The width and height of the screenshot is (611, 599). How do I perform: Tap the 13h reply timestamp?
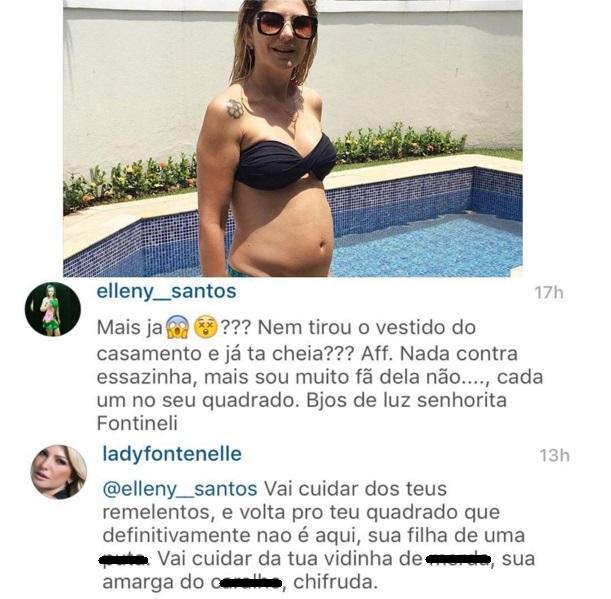(x=554, y=455)
